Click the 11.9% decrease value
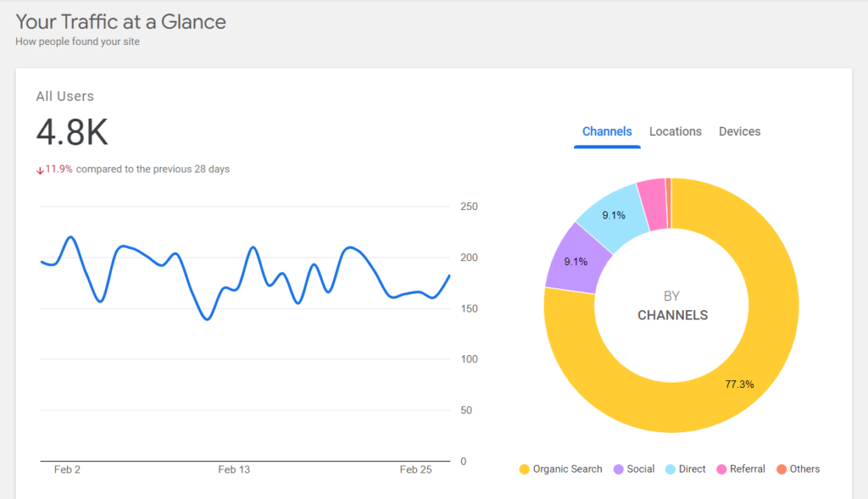This screenshot has height=499, width=868. [x=58, y=169]
